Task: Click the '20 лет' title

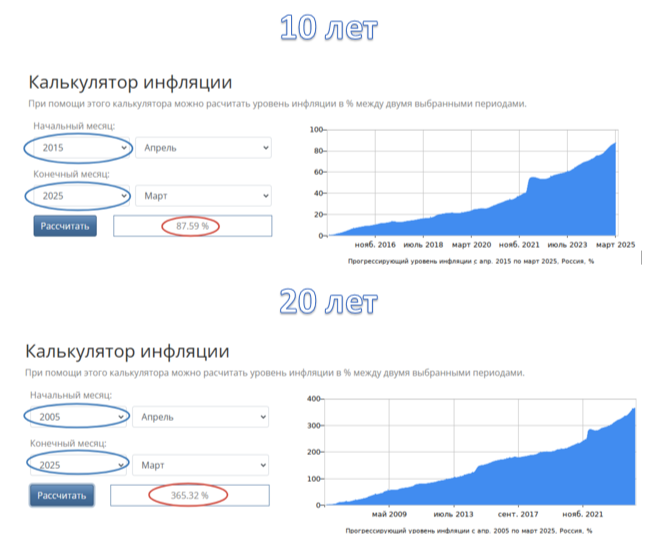Action: (x=328, y=301)
